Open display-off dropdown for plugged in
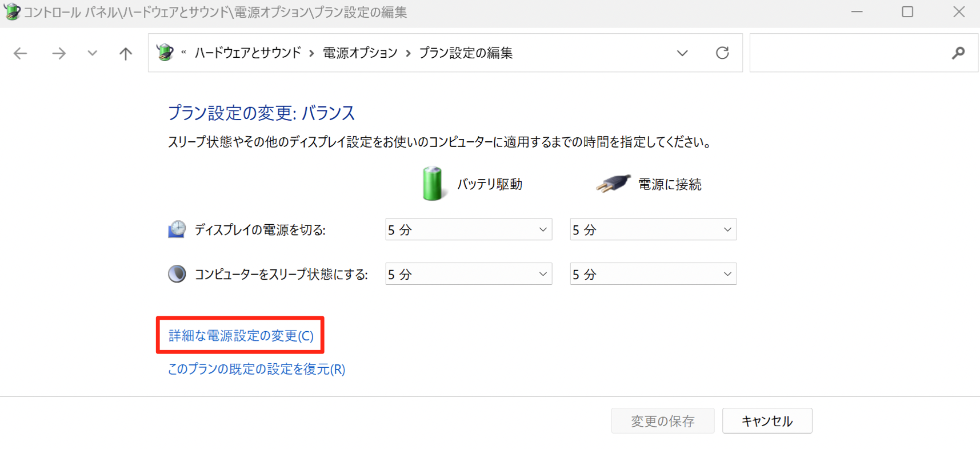The width and height of the screenshot is (980, 449). [x=653, y=229]
